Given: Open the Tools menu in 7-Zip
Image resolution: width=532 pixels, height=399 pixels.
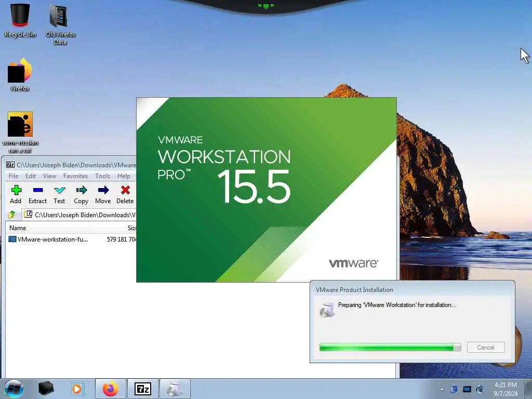Looking at the screenshot, I should [102, 176].
